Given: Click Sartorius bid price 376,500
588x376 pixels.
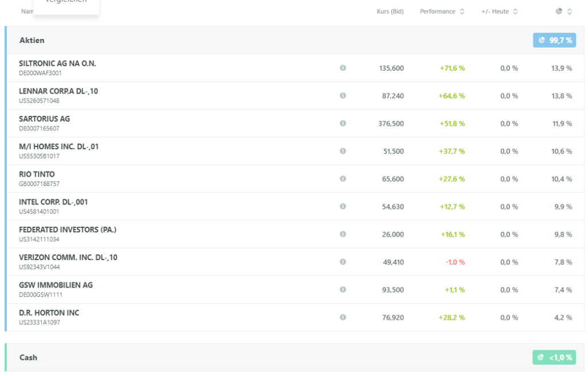Looking at the screenshot, I should tap(390, 124).
